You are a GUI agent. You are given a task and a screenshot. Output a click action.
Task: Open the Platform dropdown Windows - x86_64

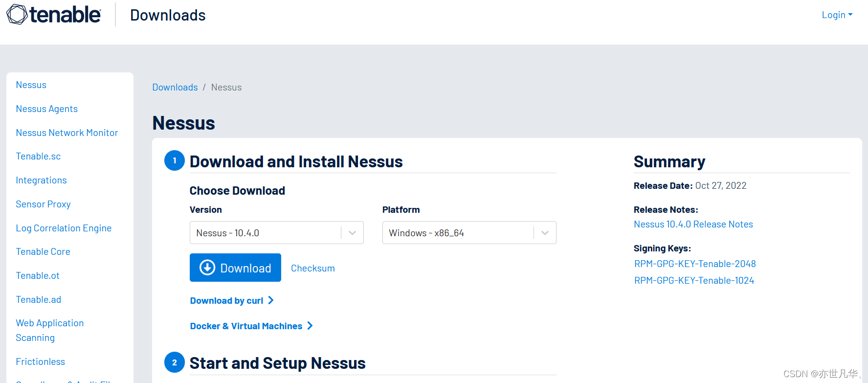click(469, 233)
